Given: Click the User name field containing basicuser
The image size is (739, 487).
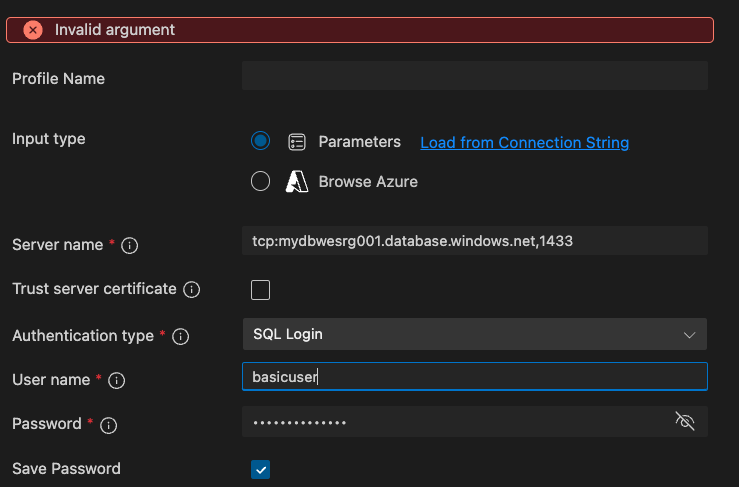Looking at the screenshot, I should coord(475,377).
